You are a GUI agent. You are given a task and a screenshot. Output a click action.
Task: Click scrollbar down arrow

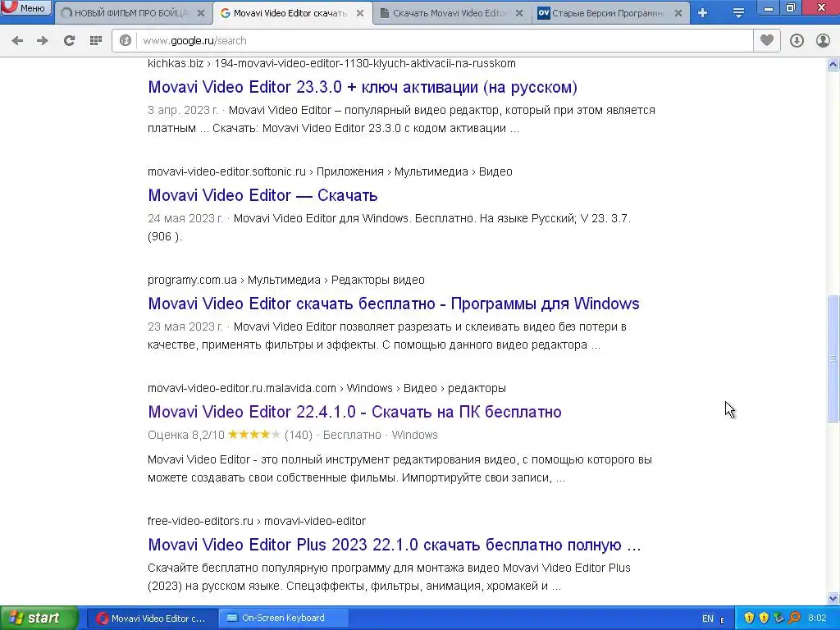click(x=833, y=598)
